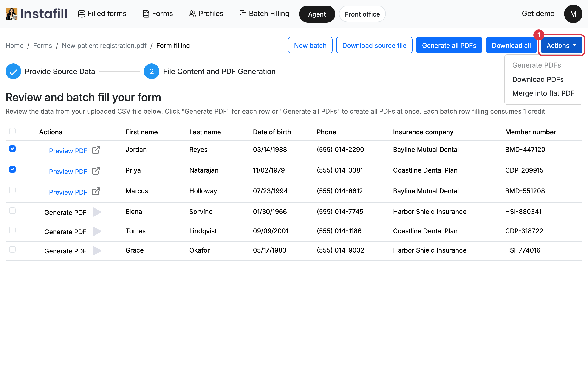
Task: Click Generate PDF for Grace Okafor
Action: (65, 251)
